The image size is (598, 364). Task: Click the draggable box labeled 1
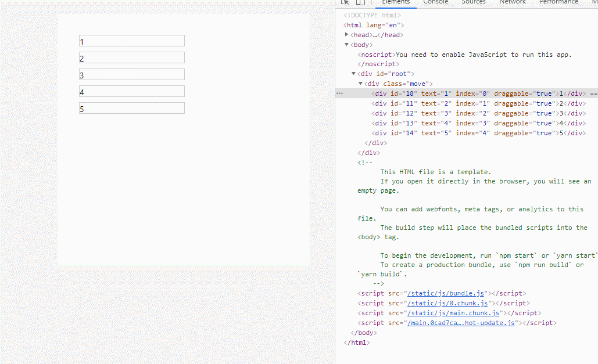click(x=131, y=41)
